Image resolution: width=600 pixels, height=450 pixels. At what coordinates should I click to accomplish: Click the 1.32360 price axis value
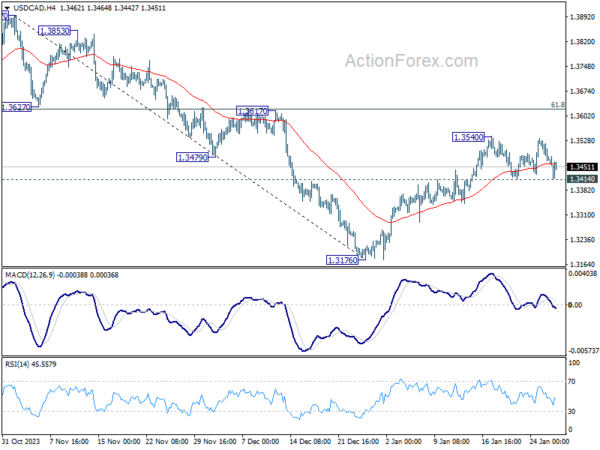[582, 240]
